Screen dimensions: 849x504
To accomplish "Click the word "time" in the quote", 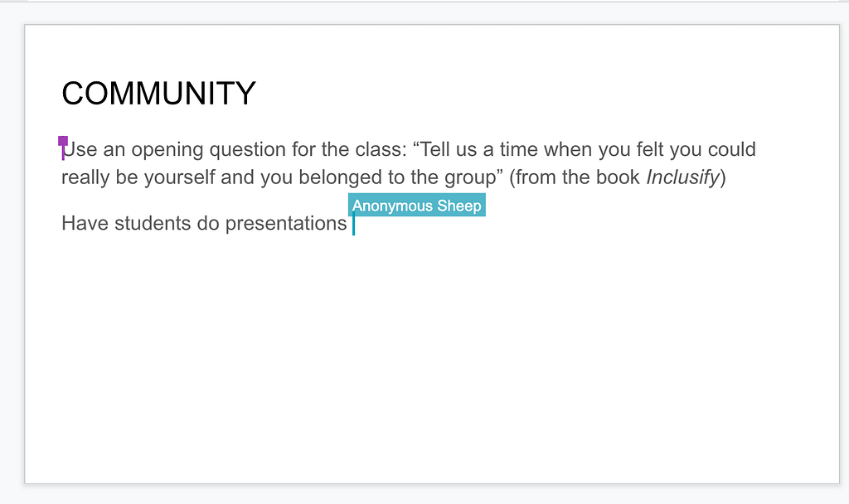I will click(519, 149).
